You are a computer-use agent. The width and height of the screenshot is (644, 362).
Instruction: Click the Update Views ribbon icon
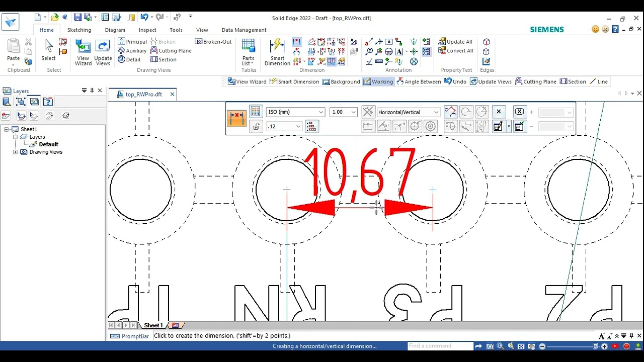pyautogui.click(x=103, y=52)
